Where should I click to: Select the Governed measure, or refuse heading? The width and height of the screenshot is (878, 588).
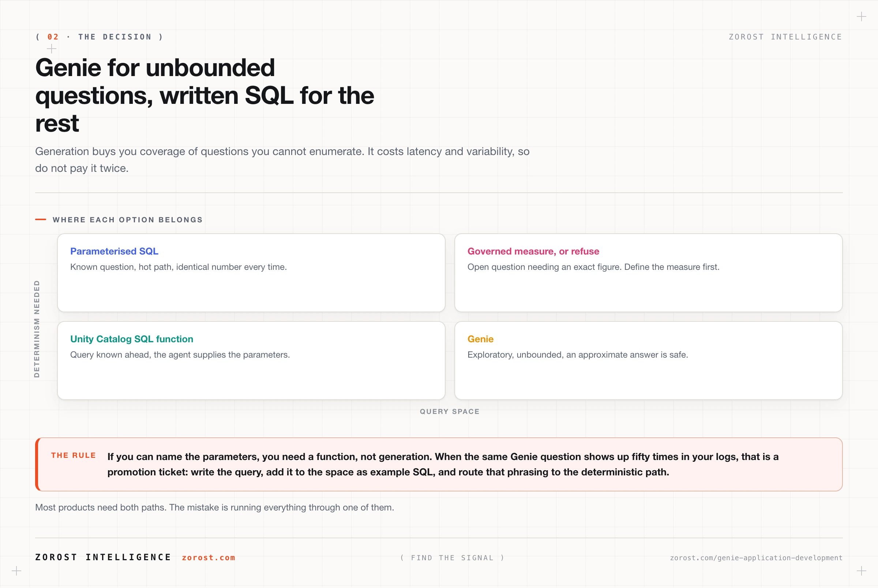(533, 251)
